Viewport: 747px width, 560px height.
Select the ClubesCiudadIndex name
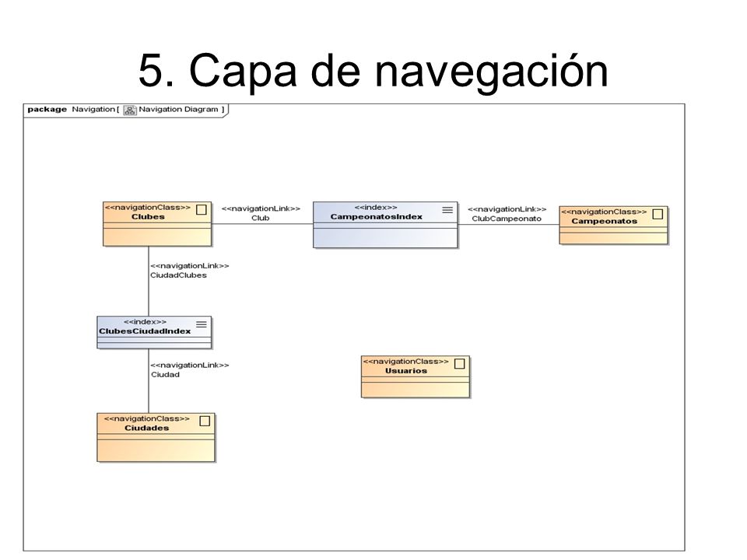click(145, 331)
